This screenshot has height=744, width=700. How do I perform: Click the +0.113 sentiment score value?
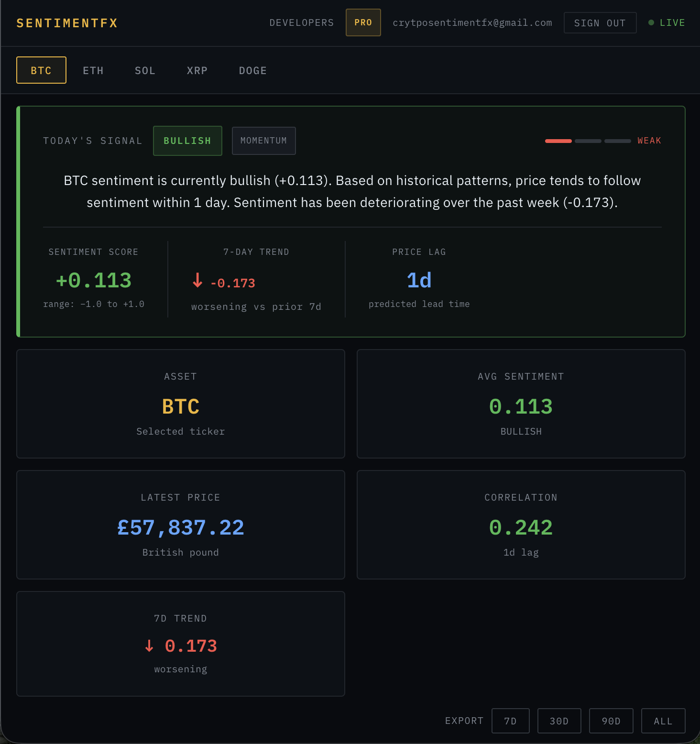(x=94, y=280)
